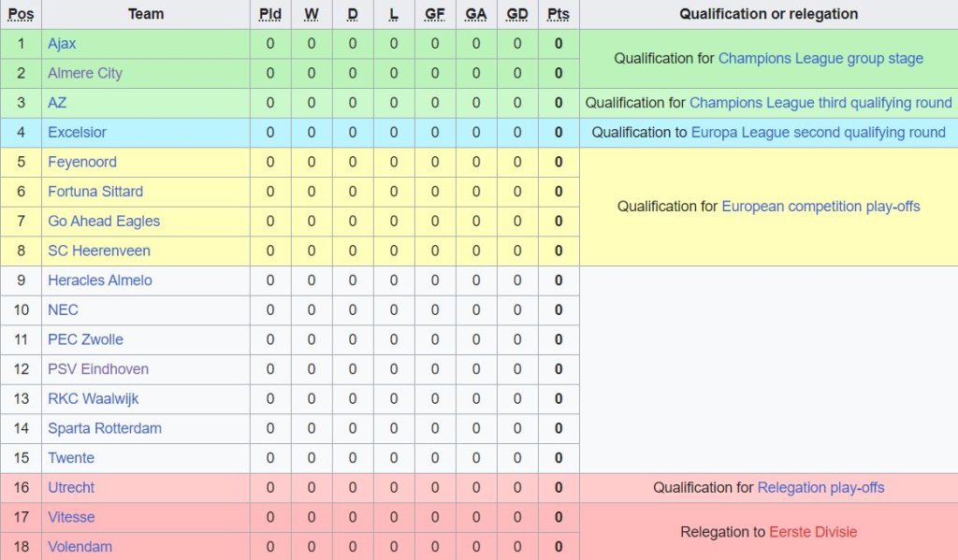Click the Pts column header abbreviation
Screen dimensions: 958x560
point(559,14)
